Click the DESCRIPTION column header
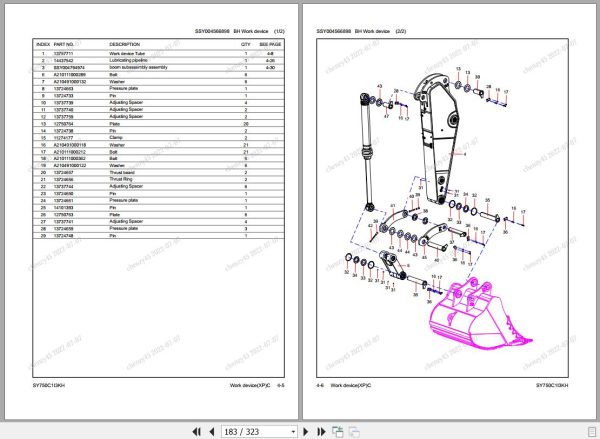The height and width of the screenshot is (439, 600). (x=124, y=44)
